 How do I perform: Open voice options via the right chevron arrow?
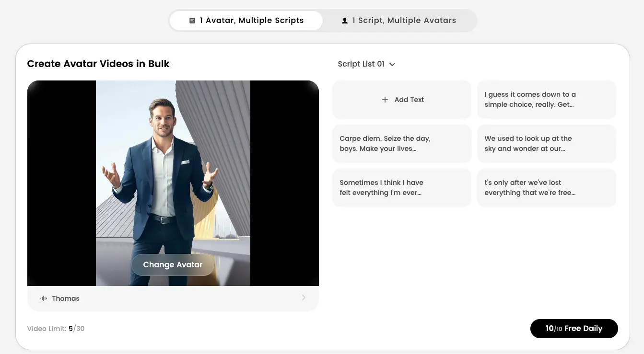[x=304, y=298]
